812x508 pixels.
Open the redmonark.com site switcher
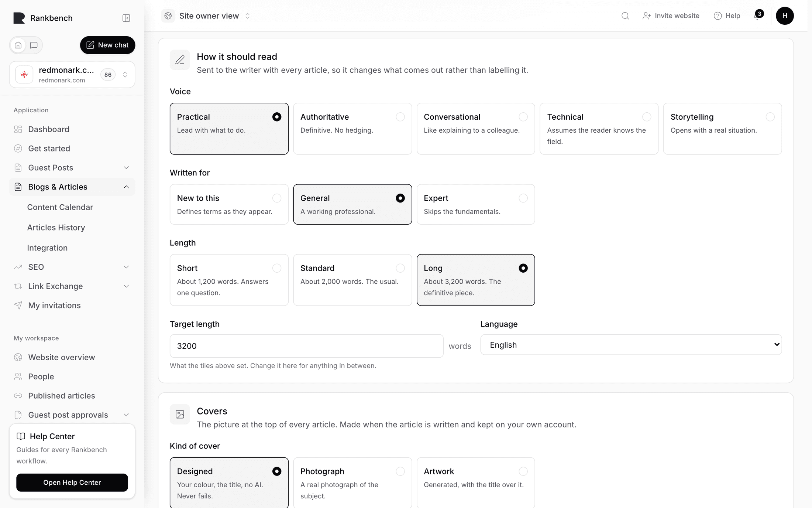click(x=72, y=75)
